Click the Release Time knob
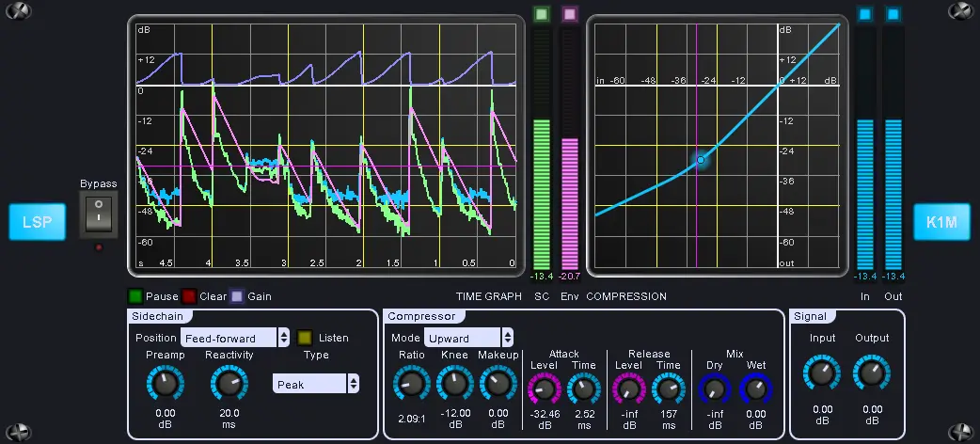Viewport: 980px width, 444px height. tap(668, 388)
